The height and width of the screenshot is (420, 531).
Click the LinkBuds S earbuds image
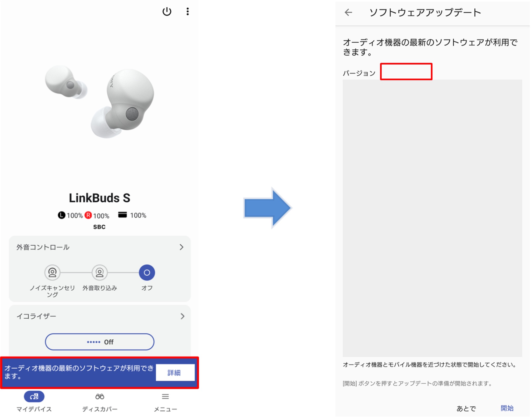(100, 101)
